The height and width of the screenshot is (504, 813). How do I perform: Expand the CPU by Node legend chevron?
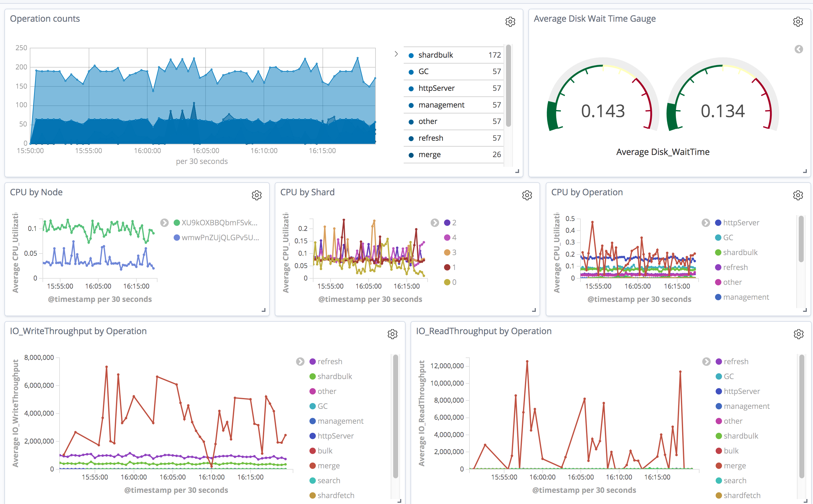[164, 222]
